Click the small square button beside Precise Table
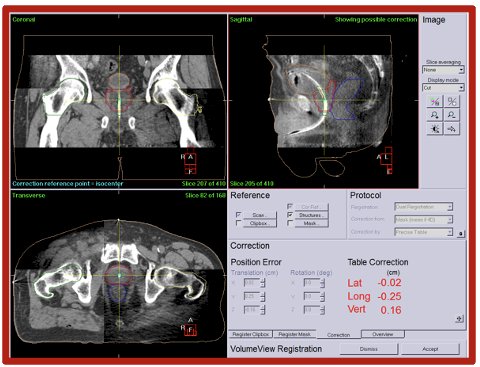This screenshot has height=367, width=480. (x=461, y=234)
